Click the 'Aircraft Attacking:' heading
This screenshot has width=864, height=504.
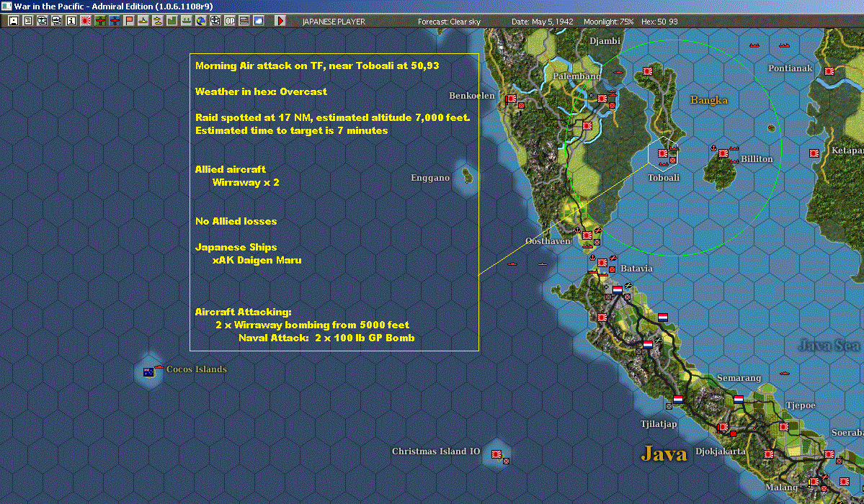pos(243,312)
